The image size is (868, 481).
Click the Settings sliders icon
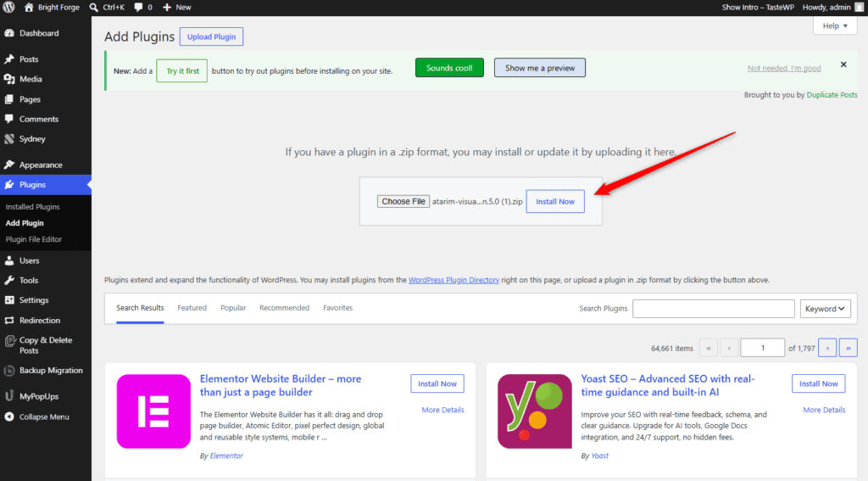(x=9, y=299)
